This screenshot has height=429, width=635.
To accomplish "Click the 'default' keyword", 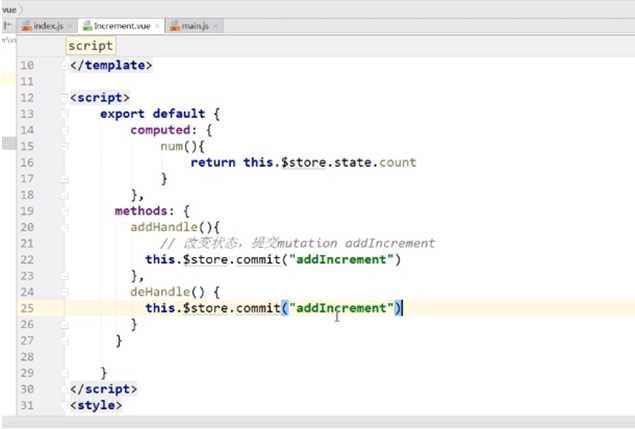I will (179, 114).
